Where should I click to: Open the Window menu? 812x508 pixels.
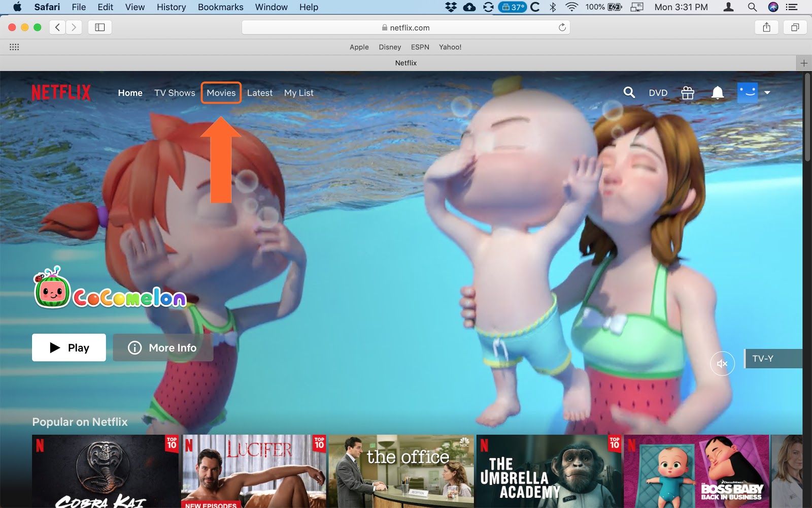(272, 7)
